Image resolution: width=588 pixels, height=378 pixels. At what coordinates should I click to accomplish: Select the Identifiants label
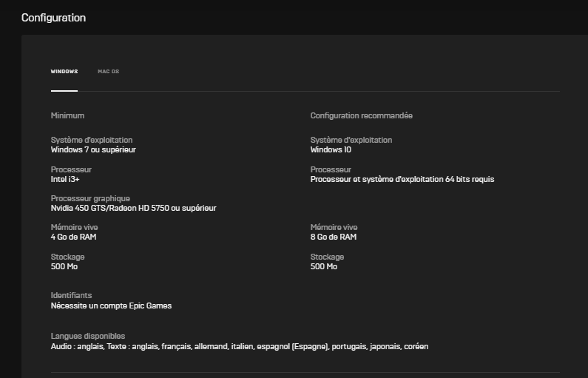pyautogui.click(x=71, y=295)
